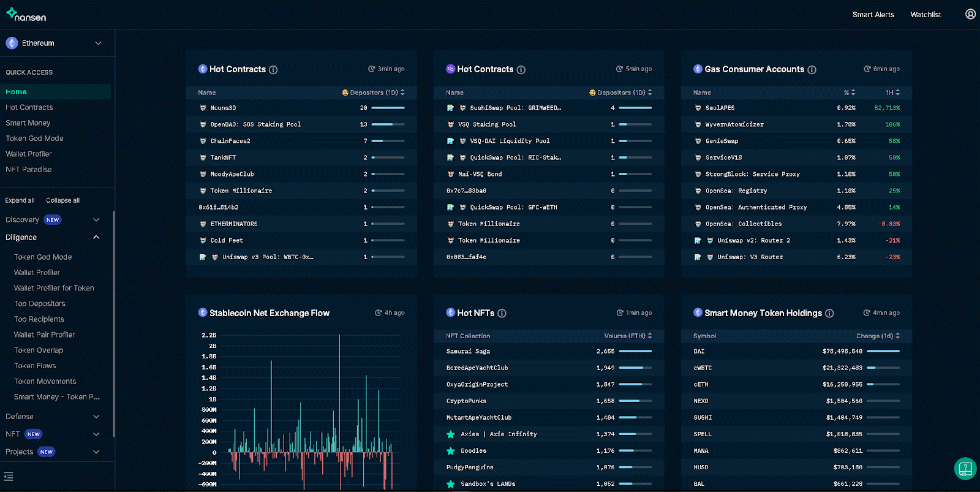This screenshot has height=492, width=980.
Task: Open SmolAPES in Gas Consumer Accounts
Action: pyautogui.click(x=720, y=108)
